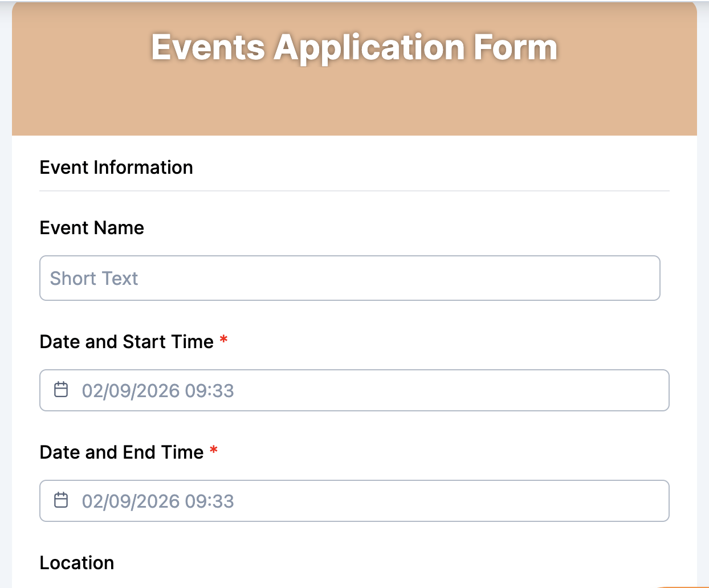The height and width of the screenshot is (588, 709).
Task: Click the Location section label
Action: pos(76,562)
